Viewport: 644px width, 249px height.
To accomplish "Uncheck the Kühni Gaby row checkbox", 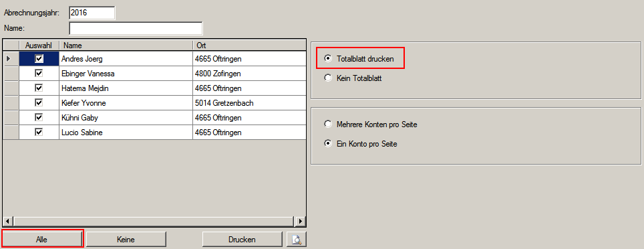I will (39, 118).
